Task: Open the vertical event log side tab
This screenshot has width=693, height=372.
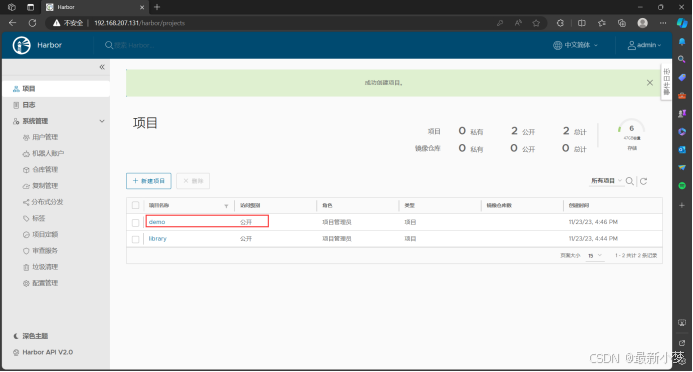Action: tap(666, 82)
